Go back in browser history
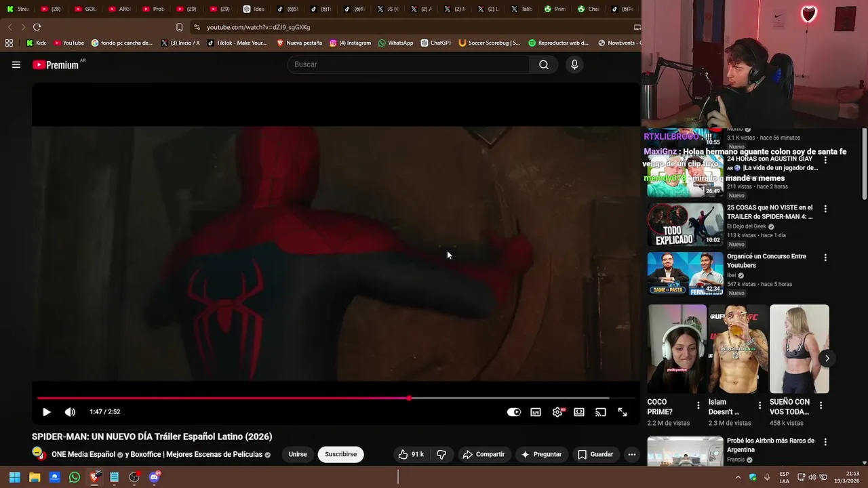 click(x=9, y=27)
